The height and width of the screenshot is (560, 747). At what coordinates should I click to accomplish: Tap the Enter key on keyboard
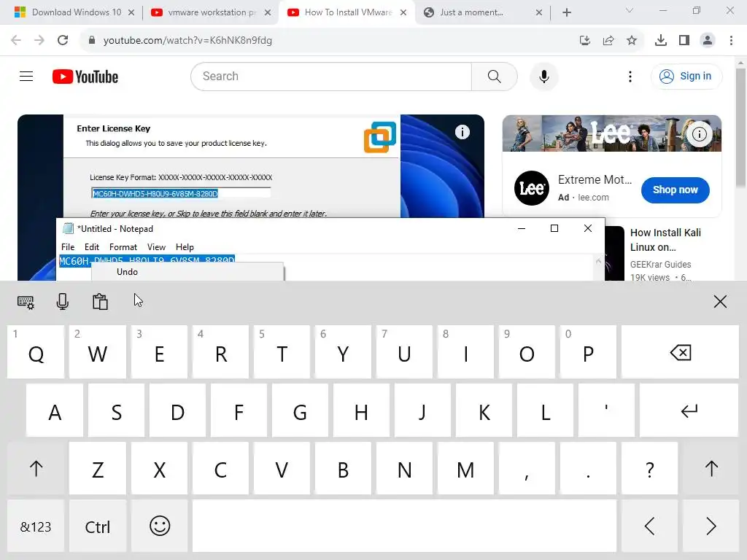point(689,411)
